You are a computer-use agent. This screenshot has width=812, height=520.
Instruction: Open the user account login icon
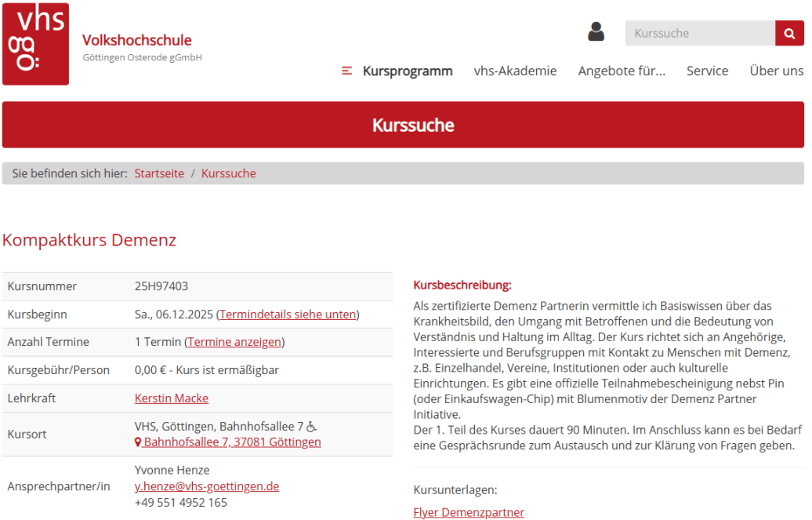(x=596, y=32)
